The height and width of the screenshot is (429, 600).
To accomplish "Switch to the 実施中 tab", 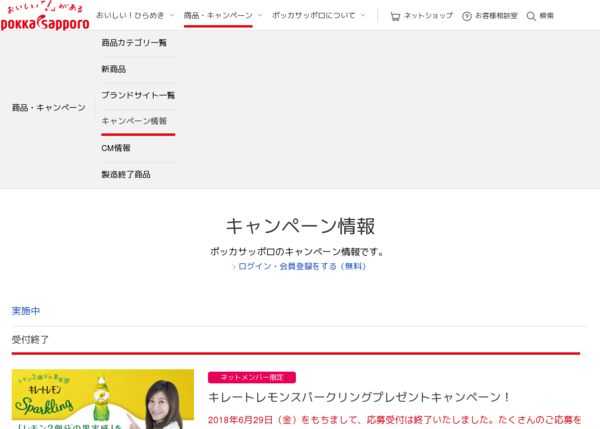I will [26, 311].
